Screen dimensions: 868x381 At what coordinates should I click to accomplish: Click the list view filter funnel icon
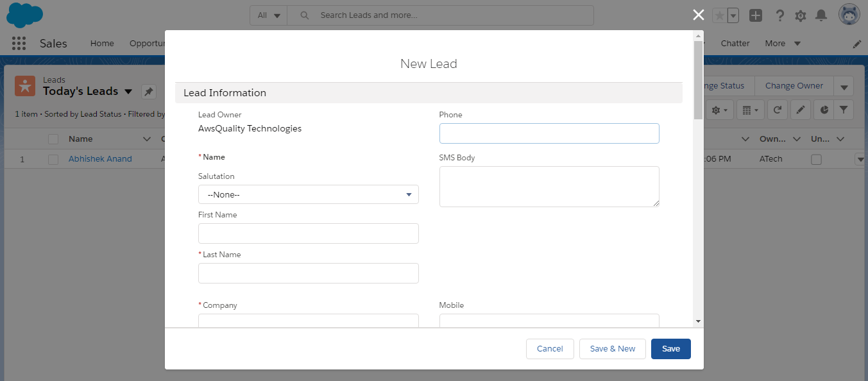tap(844, 110)
